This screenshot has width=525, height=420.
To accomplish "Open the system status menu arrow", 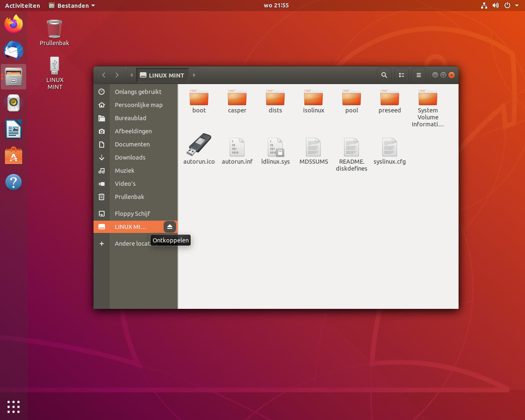I will pos(517,5).
